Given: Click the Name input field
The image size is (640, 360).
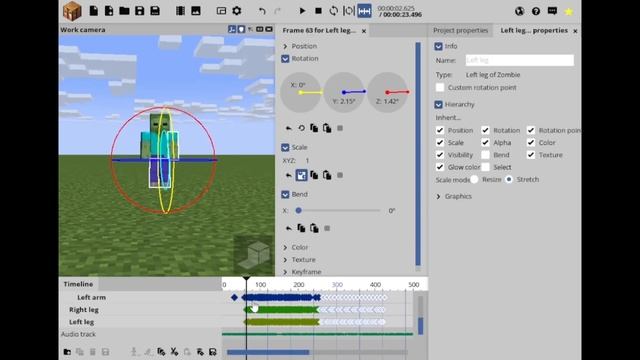Looking at the screenshot, I should pos(520,60).
